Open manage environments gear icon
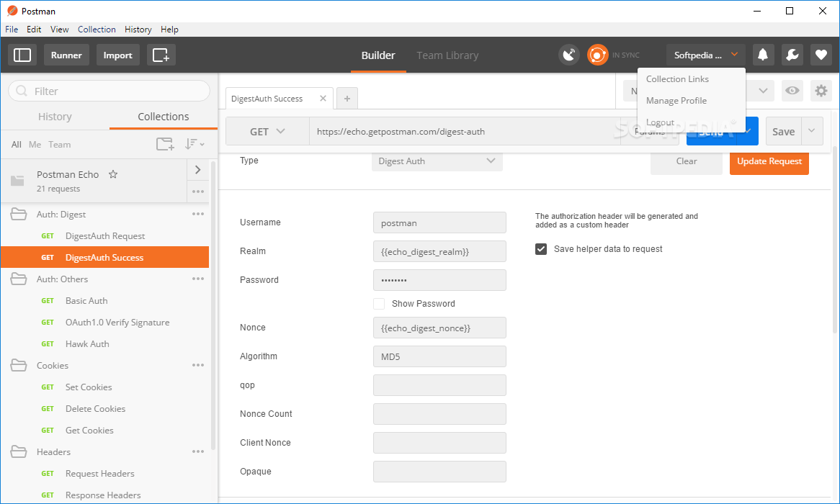840x504 pixels. tap(821, 91)
